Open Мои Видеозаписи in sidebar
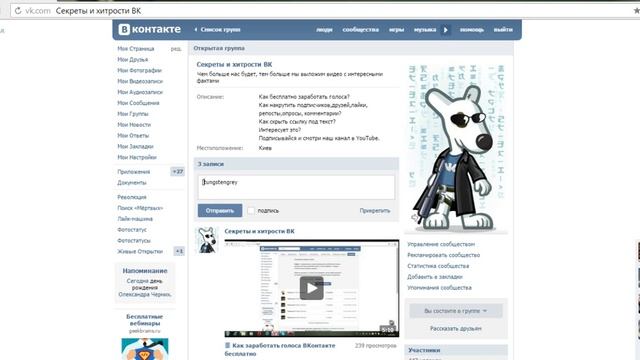 [x=140, y=81]
